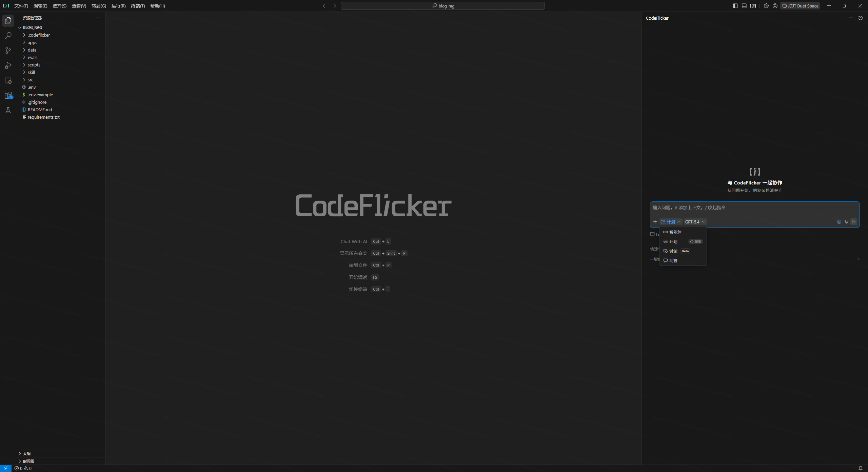
Task: Open README.md in the explorer
Action: (x=40, y=110)
